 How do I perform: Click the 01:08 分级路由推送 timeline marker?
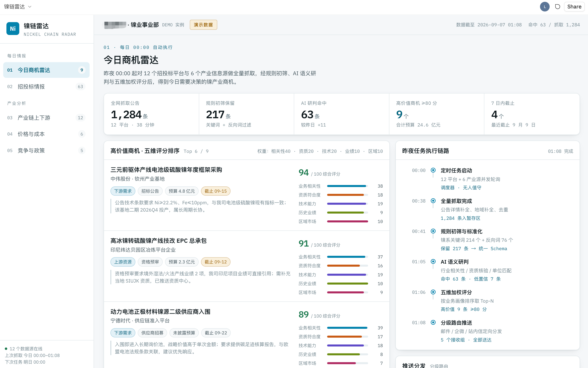click(433, 323)
